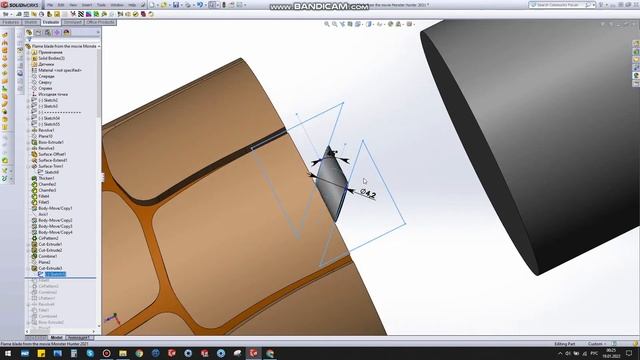The height and width of the screenshot is (360, 640).
Task: Click Bandicam record icon in taskbar
Action: [107, 353]
